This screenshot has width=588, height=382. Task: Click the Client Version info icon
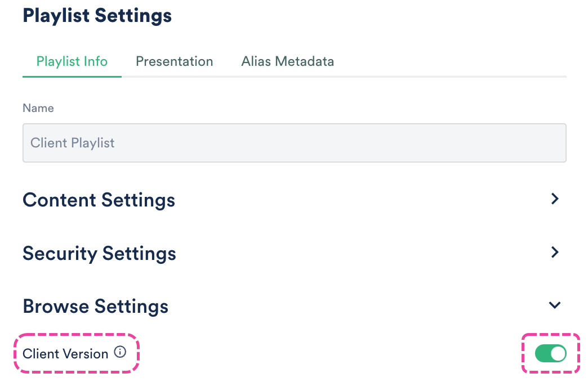point(120,353)
